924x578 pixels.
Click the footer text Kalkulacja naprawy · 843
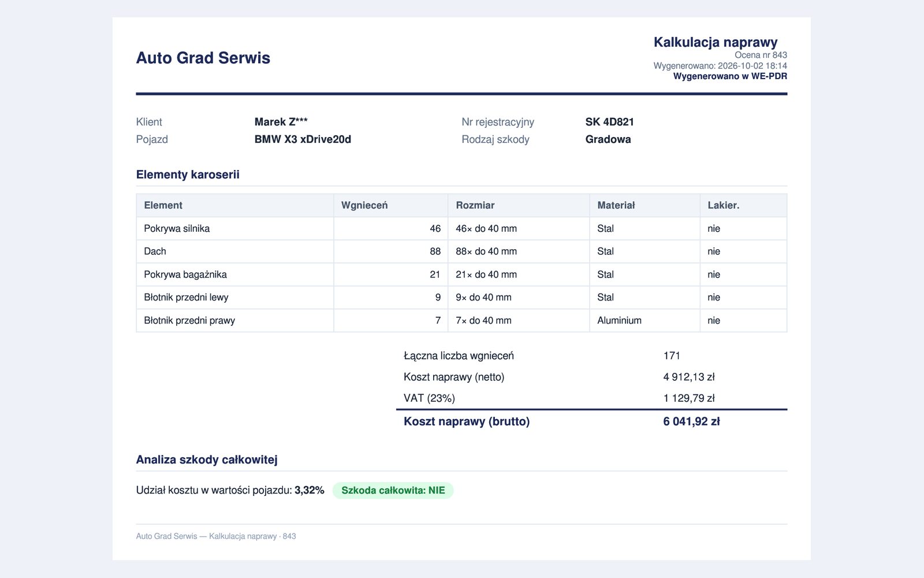click(x=252, y=536)
